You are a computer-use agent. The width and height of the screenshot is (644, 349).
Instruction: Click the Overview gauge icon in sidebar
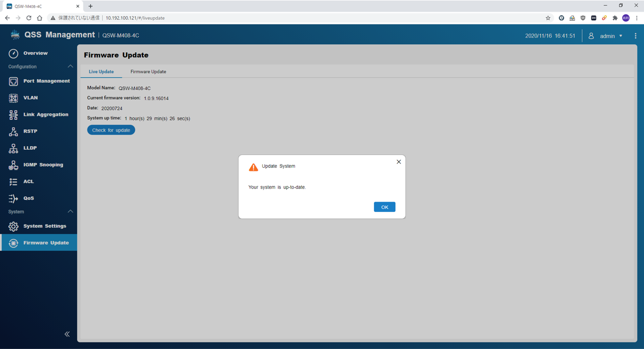pyautogui.click(x=13, y=53)
